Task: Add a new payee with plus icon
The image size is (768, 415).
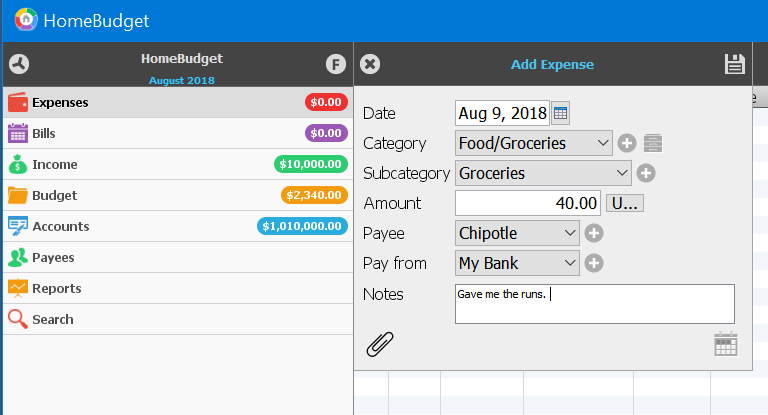Action: coord(593,233)
